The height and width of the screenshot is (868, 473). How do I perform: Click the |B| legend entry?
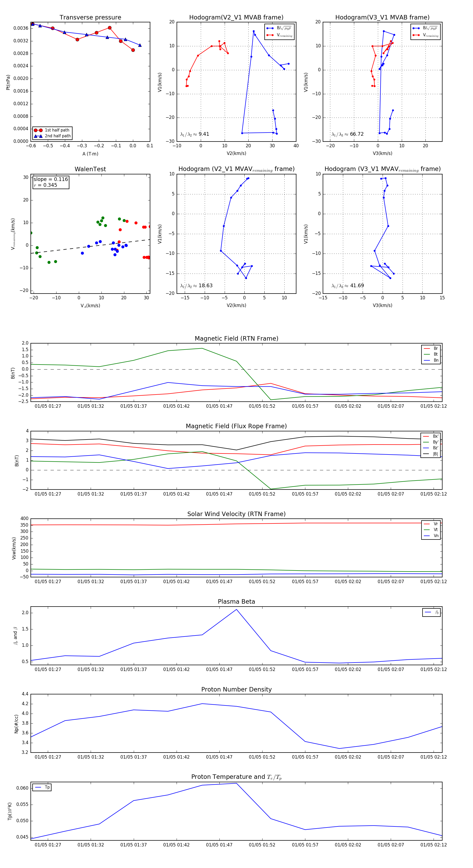[x=431, y=454]
